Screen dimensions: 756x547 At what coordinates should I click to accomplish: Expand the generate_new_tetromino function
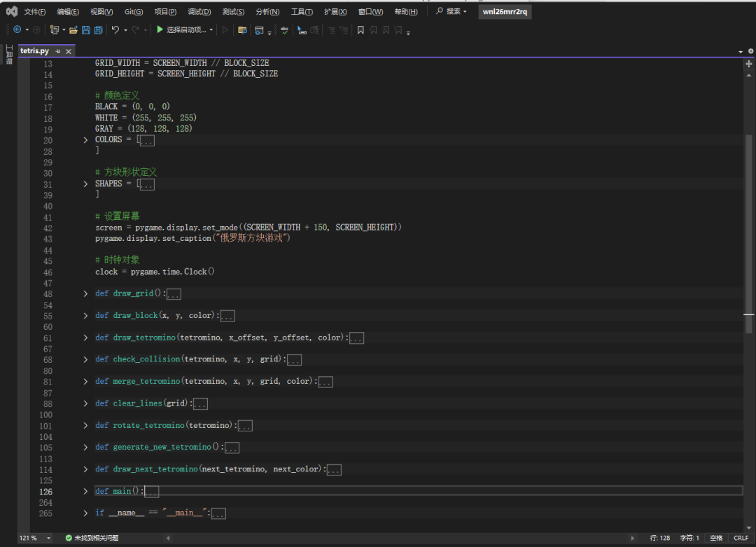pos(85,447)
